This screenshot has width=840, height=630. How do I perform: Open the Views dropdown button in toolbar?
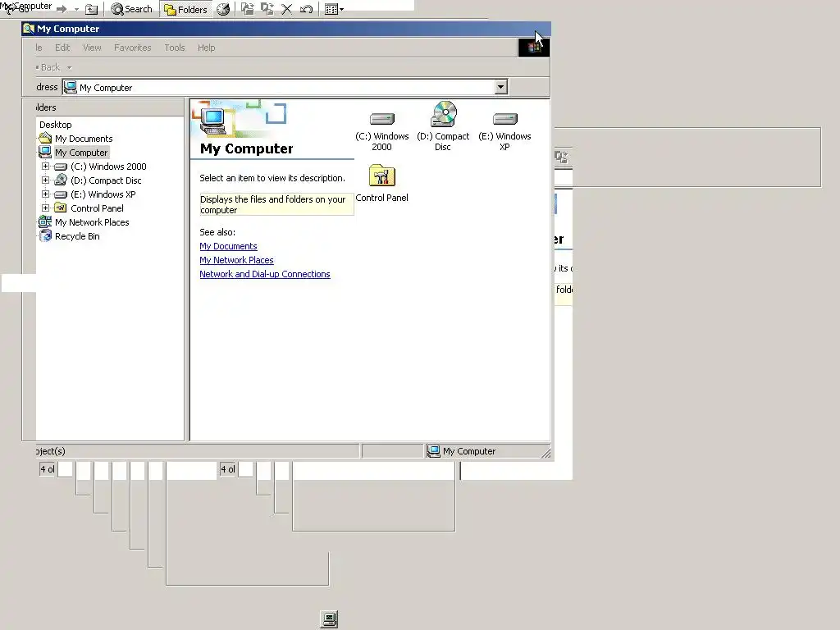click(334, 9)
